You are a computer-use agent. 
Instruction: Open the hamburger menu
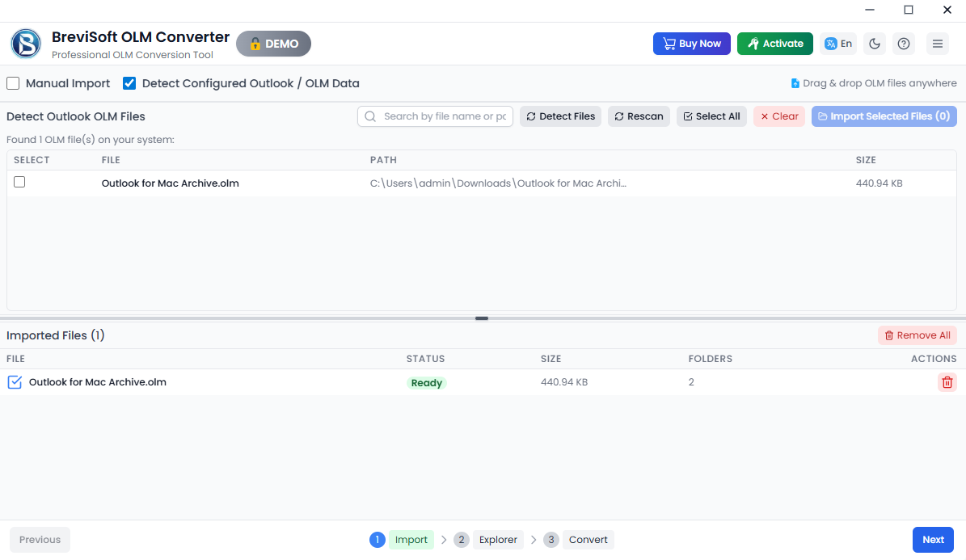pos(938,44)
